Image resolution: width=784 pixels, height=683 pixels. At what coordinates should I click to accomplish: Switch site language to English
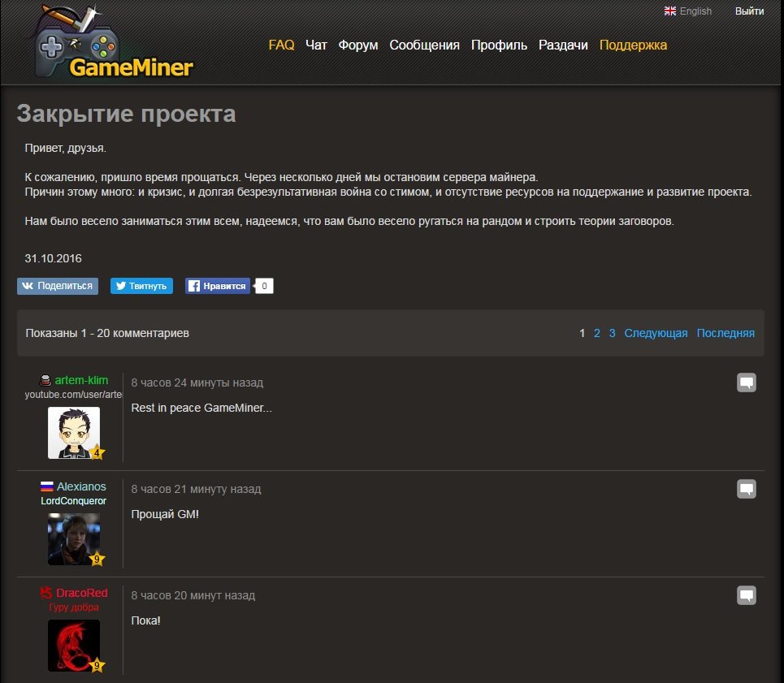tap(695, 11)
